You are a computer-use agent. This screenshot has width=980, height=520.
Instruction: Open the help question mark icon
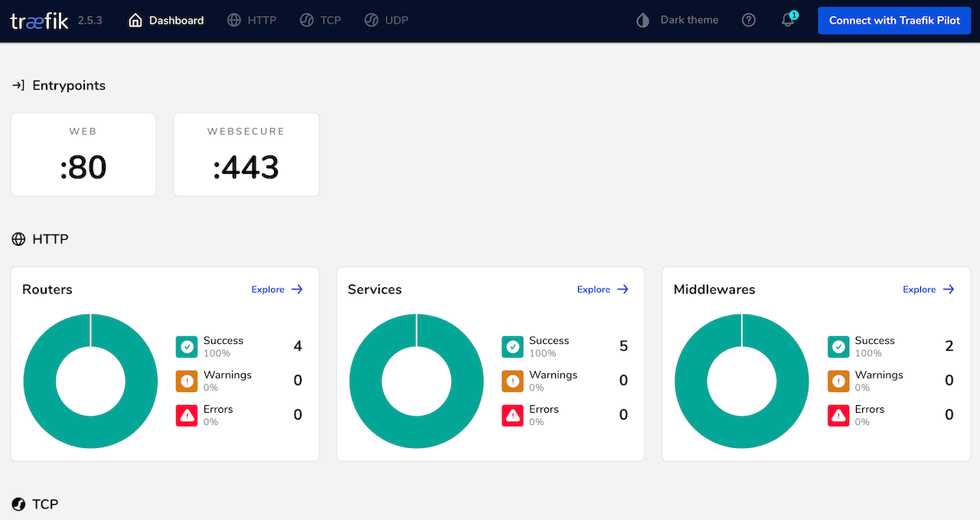(x=749, y=21)
